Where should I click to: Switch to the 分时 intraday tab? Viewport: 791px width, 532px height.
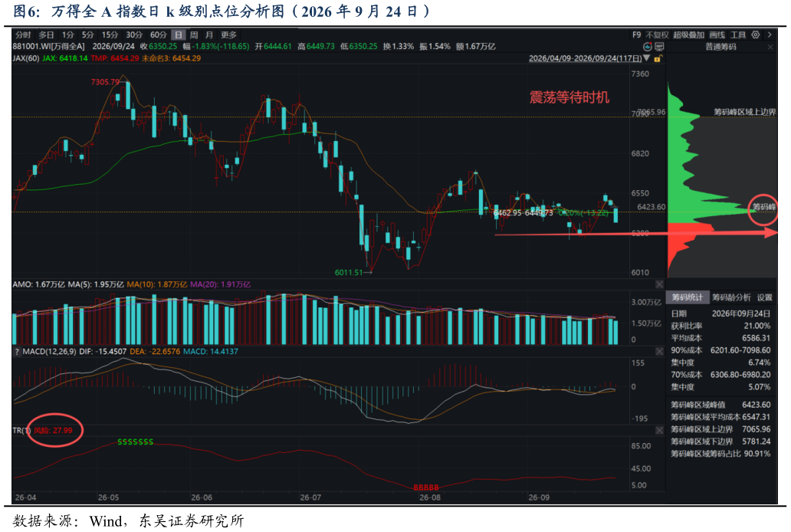(23, 34)
